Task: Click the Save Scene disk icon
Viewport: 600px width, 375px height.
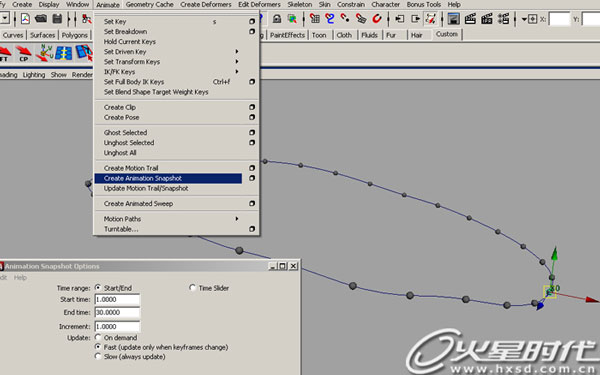Action: click(x=57, y=18)
